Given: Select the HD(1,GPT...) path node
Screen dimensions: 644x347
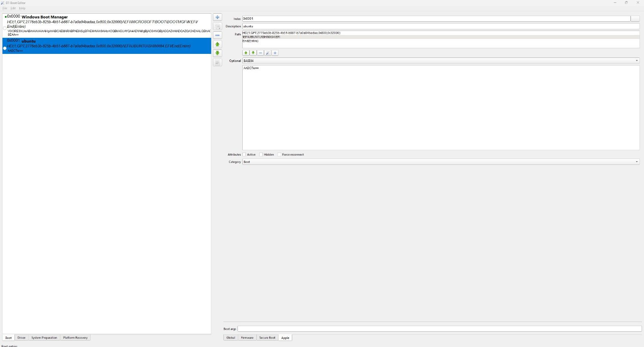Looking at the screenshot, I should [x=441, y=33].
